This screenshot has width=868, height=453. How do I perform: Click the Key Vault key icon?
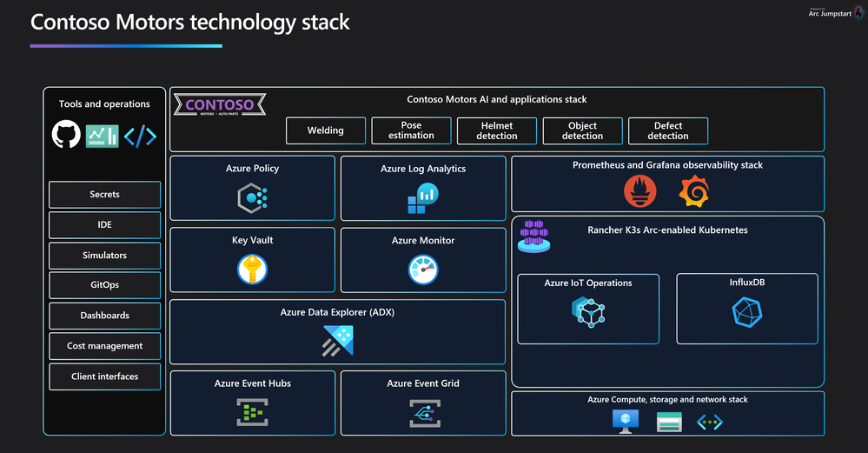click(x=253, y=270)
